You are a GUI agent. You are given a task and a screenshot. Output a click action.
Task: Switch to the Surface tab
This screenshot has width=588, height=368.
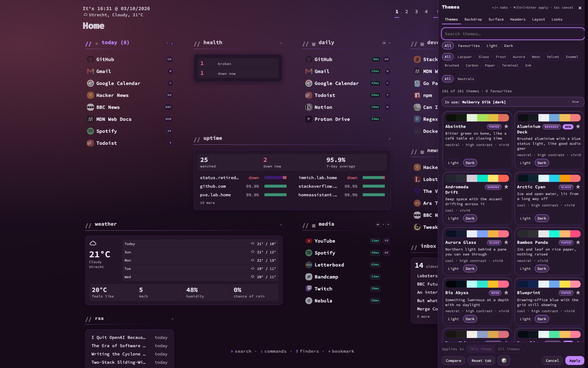496,19
